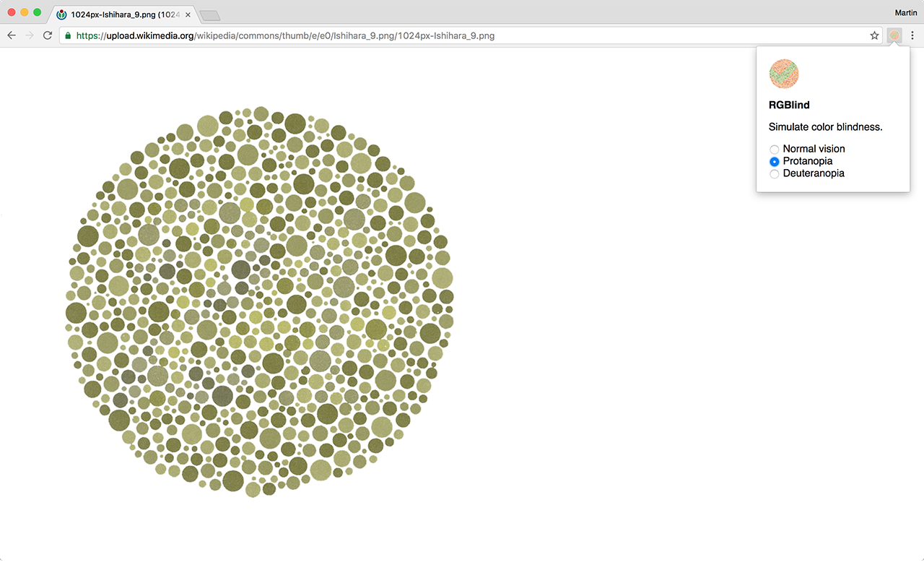Click the 'Simulate color blindness.' text
The width and height of the screenshot is (924, 578).
(825, 127)
